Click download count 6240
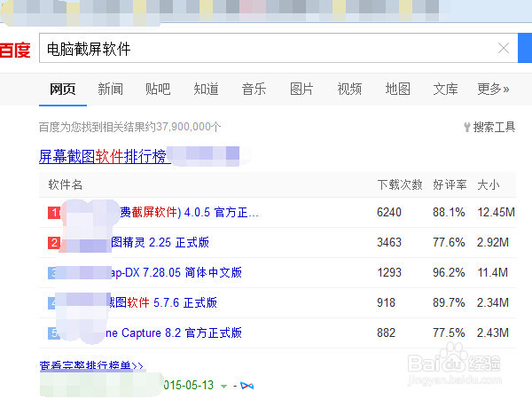Viewport: 532px width, 399px height. (389, 213)
